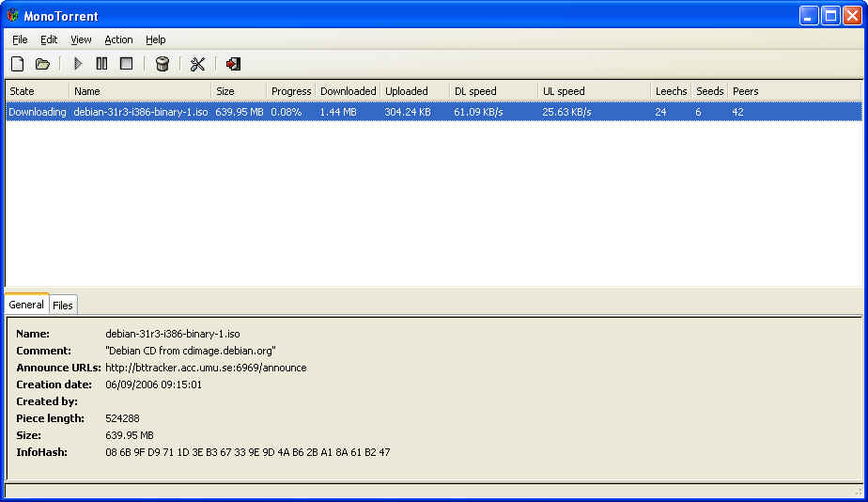
Task: Open the Action menu
Action: (x=118, y=39)
